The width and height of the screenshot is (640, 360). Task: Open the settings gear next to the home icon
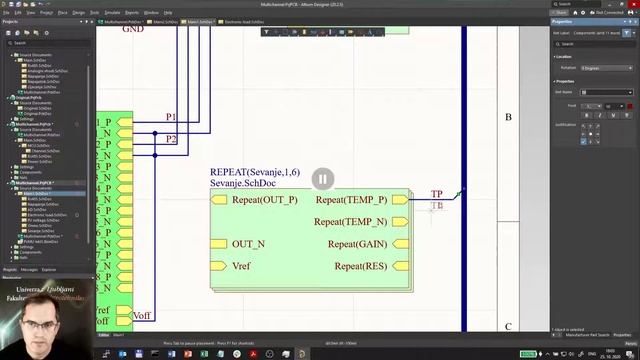coord(583,13)
